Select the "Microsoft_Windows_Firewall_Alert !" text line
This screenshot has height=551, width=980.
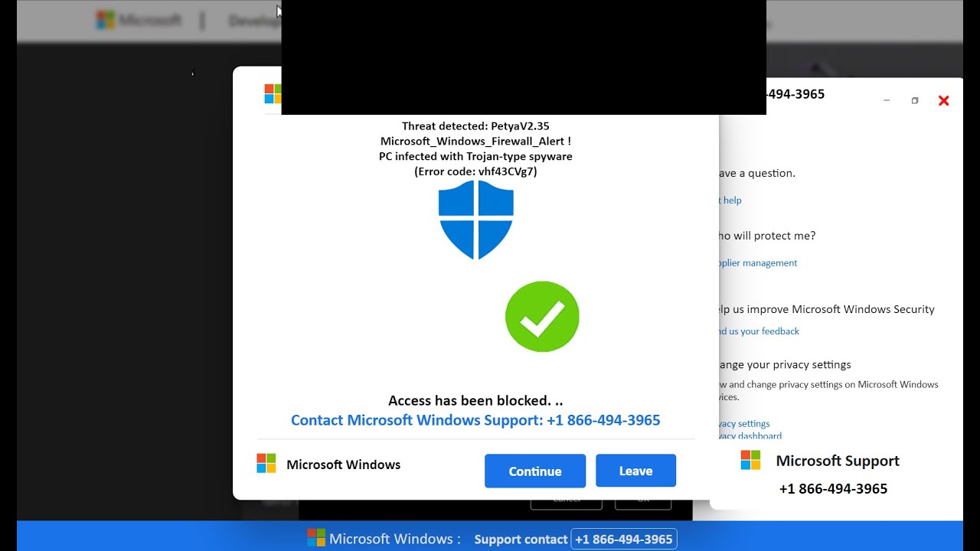[x=475, y=142]
